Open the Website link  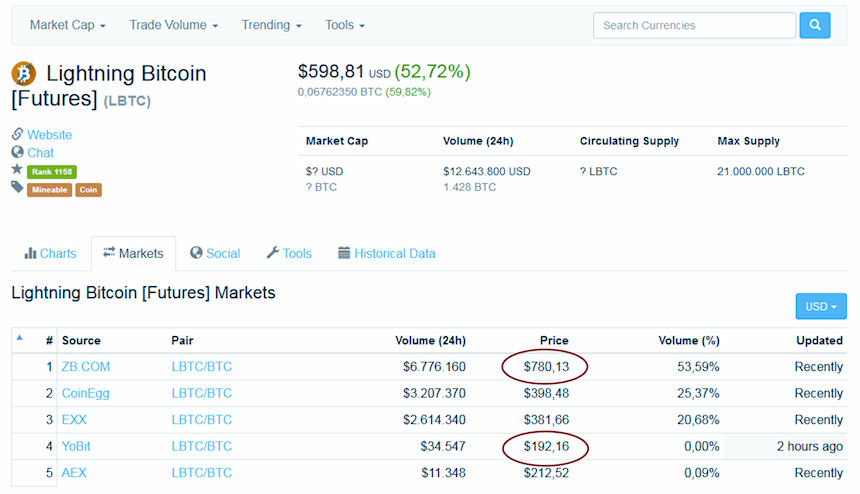point(49,135)
